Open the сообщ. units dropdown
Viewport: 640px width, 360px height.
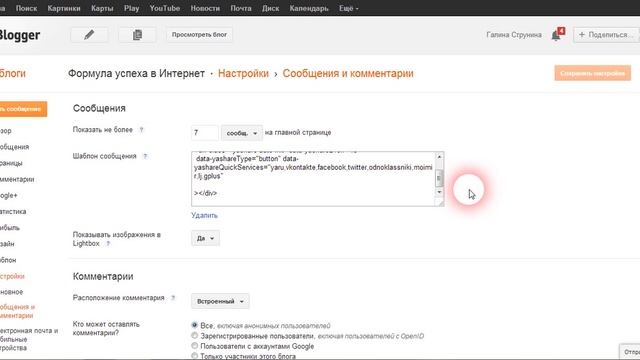(242, 133)
